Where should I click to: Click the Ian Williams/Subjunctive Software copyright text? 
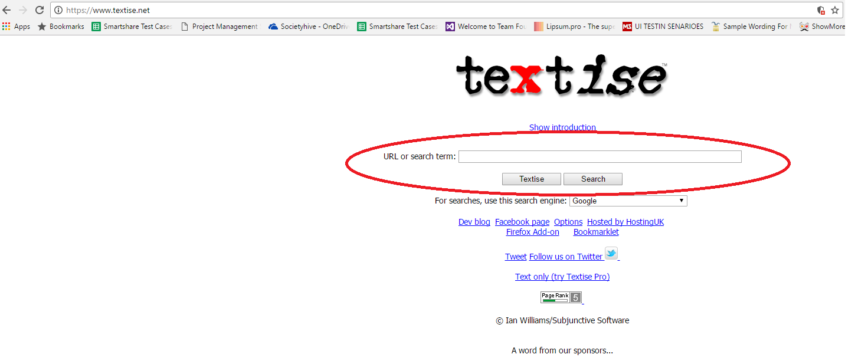tap(562, 320)
